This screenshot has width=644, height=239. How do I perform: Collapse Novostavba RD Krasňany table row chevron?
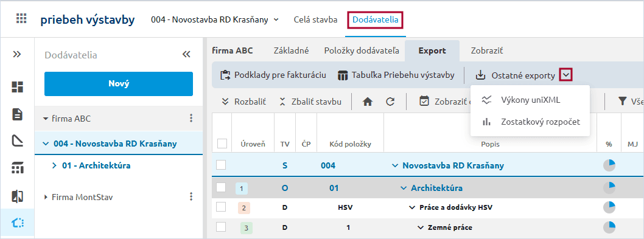tap(395, 166)
